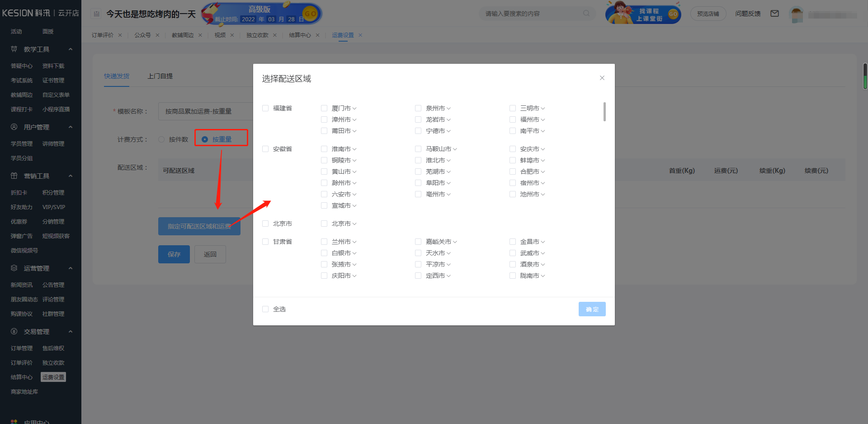Open the 问题反馈 link
The image size is (868, 424).
748,14
